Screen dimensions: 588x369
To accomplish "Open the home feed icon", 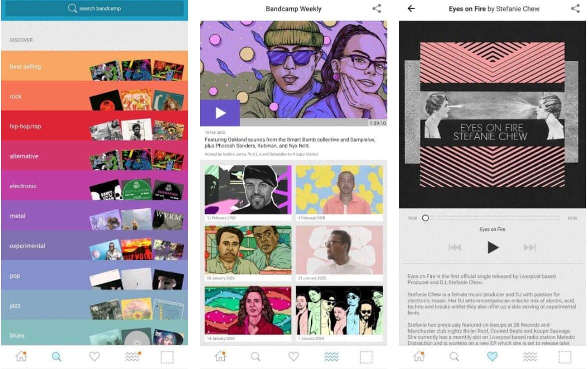I will 21,356.
